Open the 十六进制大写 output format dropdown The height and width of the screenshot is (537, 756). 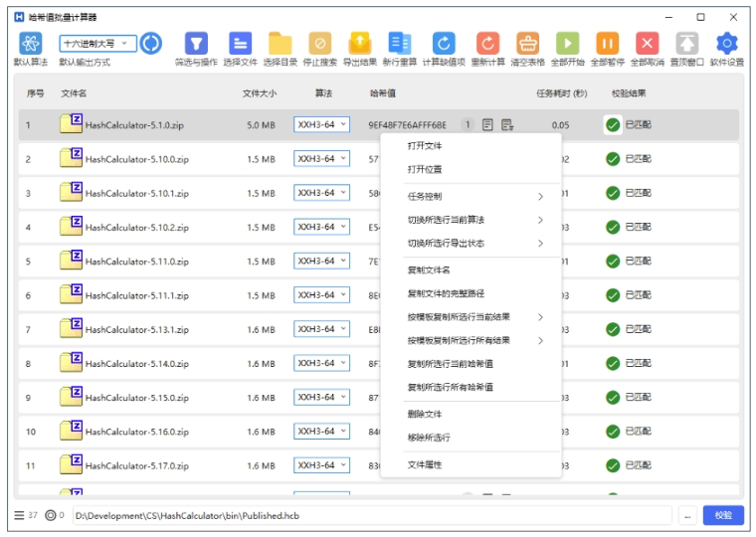click(97, 44)
